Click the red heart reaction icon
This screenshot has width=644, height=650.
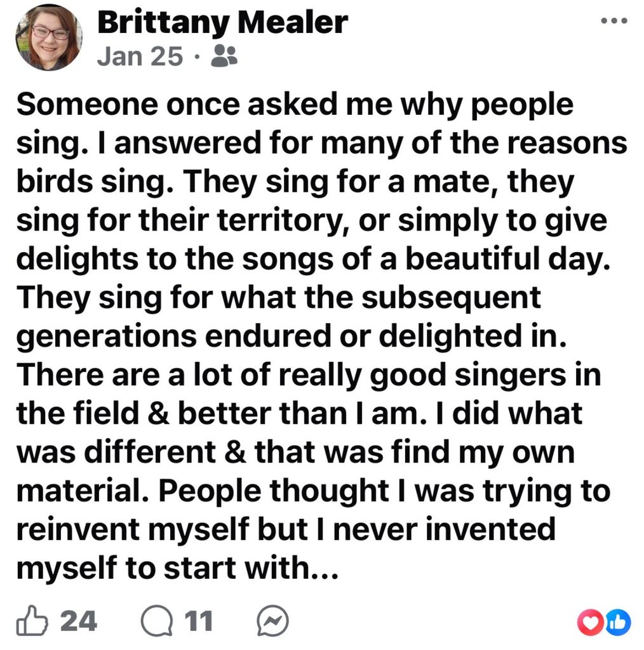click(x=587, y=623)
